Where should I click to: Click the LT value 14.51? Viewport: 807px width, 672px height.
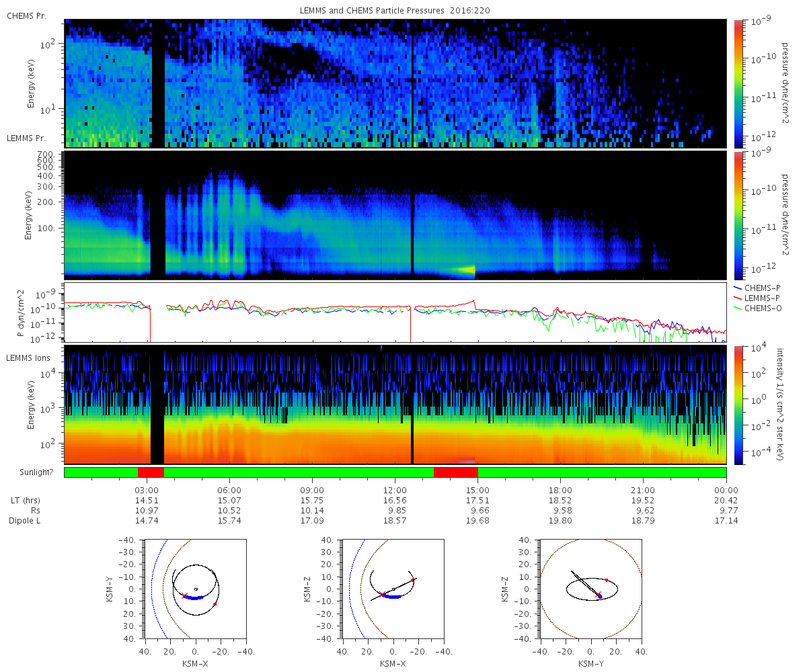coord(147,501)
